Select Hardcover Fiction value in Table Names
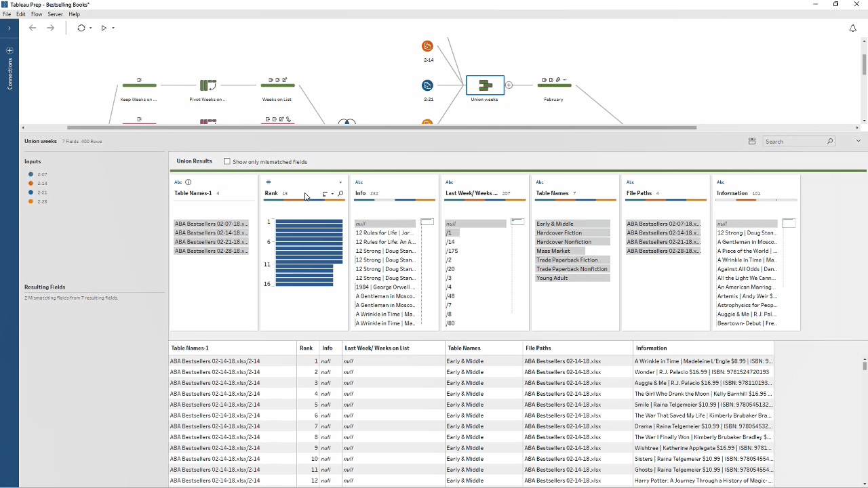Viewport: 868px width, 488px height. click(559, 232)
